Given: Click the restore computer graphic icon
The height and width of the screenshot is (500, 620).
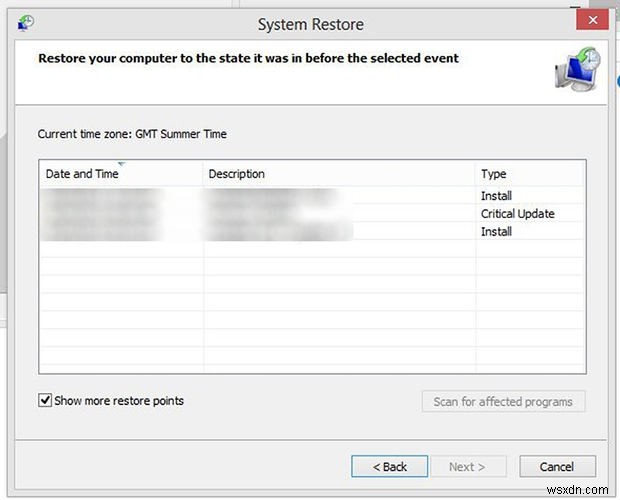Looking at the screenshot, I should (578, 69).
